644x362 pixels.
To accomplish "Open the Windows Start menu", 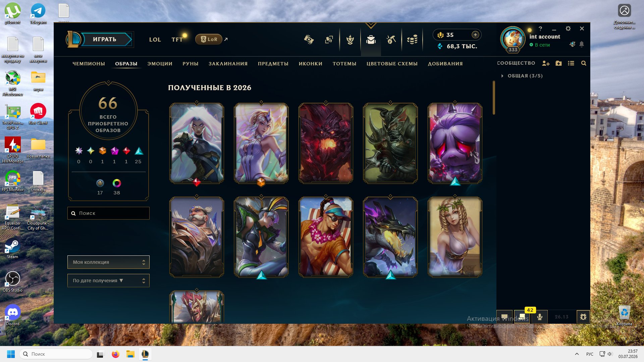I will pyautogui.click(x=11, y=354).
